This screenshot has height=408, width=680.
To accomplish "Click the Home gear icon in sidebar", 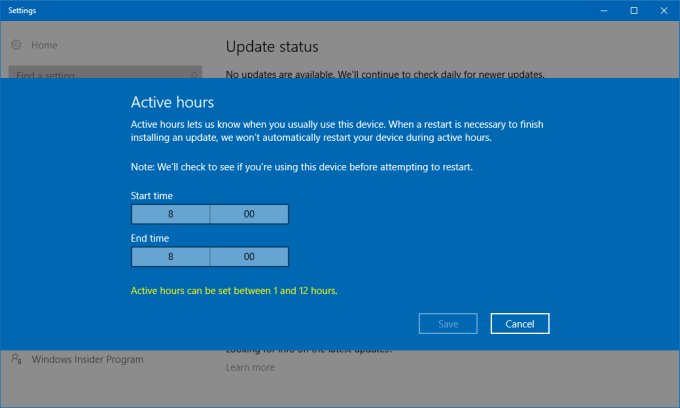I will pyautogui.click(x=16, y=45).
